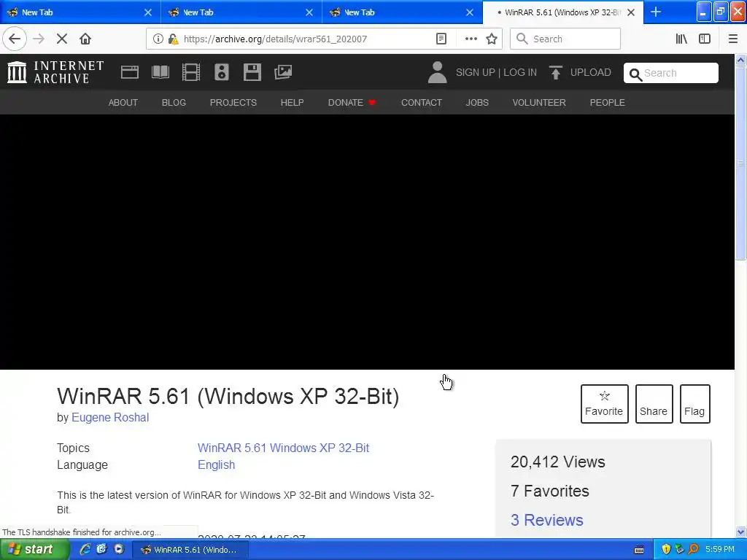Viewport: 747px width, 560px height.
Task: Open the ABOUT menu item
Action: [x=123, y=102]
